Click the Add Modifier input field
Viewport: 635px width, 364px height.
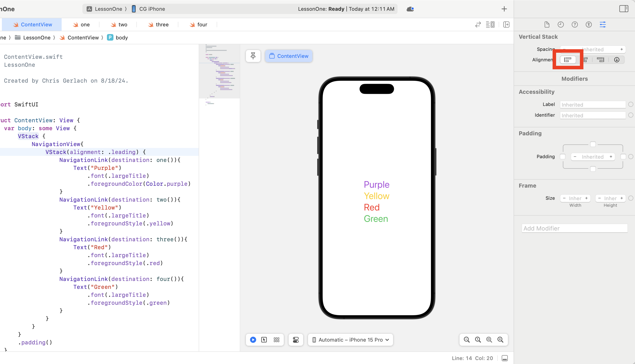[x=574, y=228]
